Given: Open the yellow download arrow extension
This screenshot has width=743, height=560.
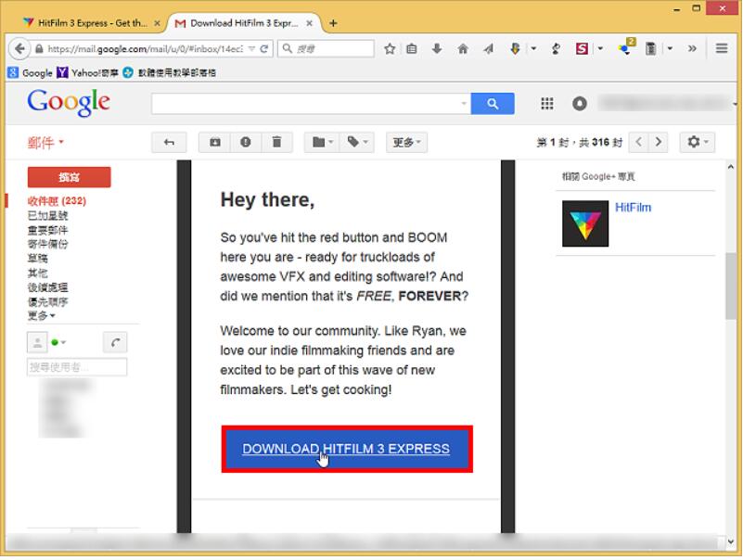Looking at the screenshot, I should 515,48.
